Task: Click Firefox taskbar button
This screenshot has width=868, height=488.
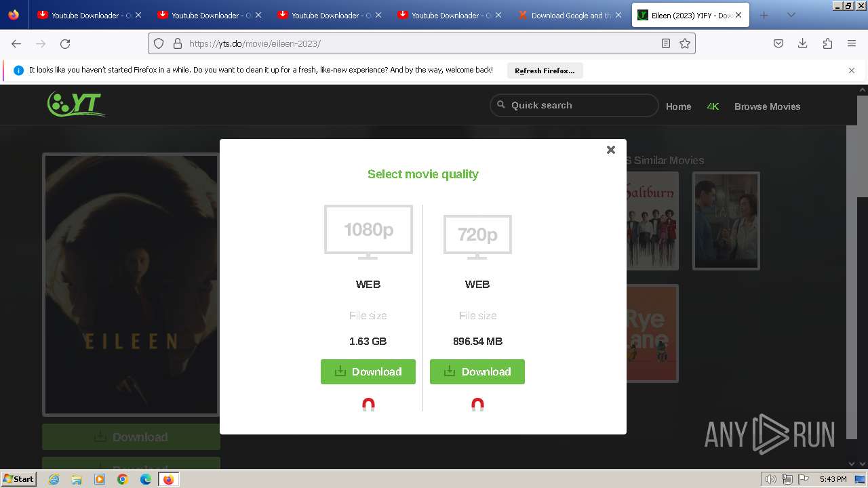Action: click(x=169, y=479)
